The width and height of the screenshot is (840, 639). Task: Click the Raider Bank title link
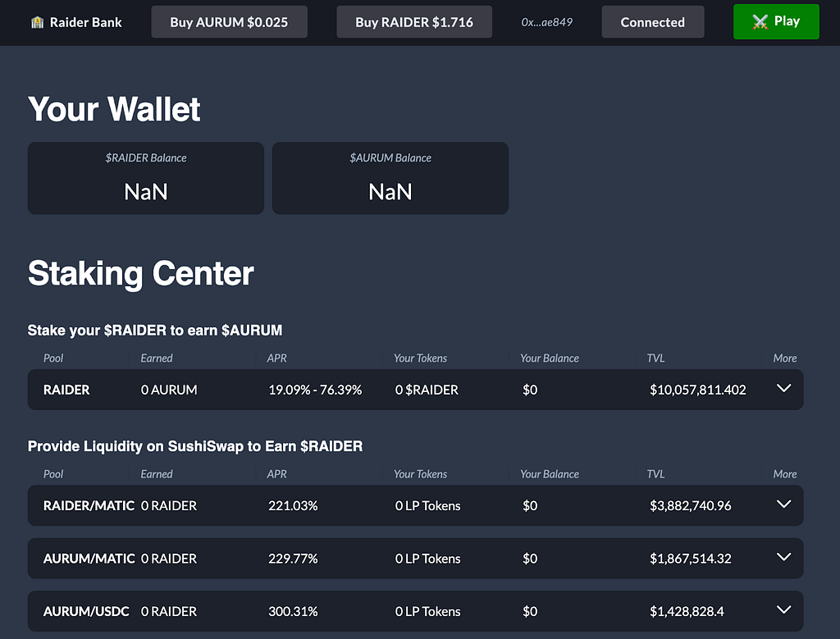coord(85,22)
